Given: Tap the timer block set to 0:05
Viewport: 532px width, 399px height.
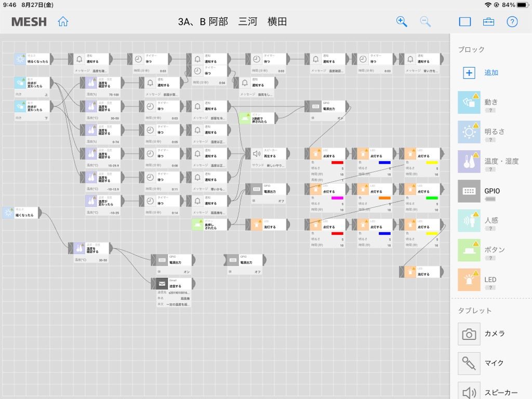Looking at the screenshot, I should [161, 130].
